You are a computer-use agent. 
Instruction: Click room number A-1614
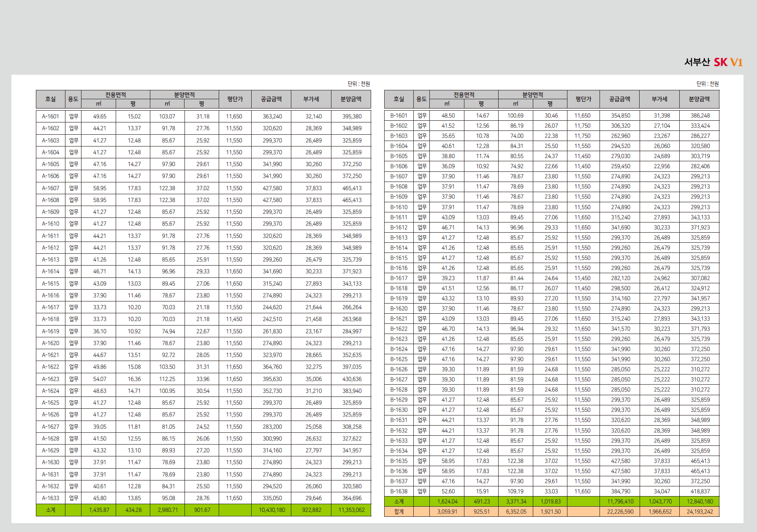point(51,271)
